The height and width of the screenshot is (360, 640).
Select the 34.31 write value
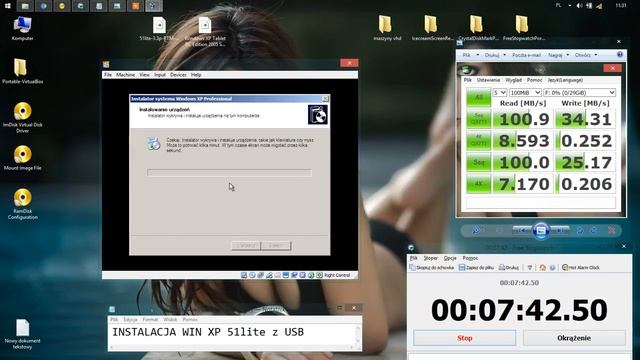pyautogui.click(x=585, y=119)
